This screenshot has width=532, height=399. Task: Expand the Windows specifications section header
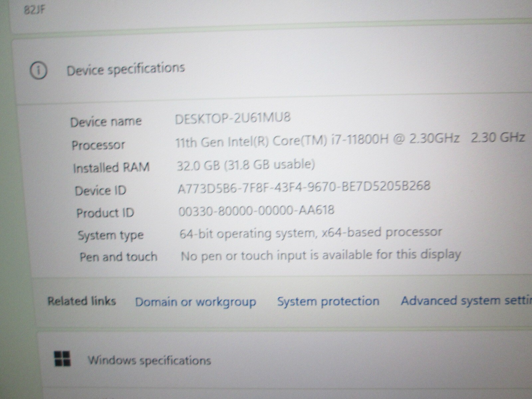click(284, 360)
